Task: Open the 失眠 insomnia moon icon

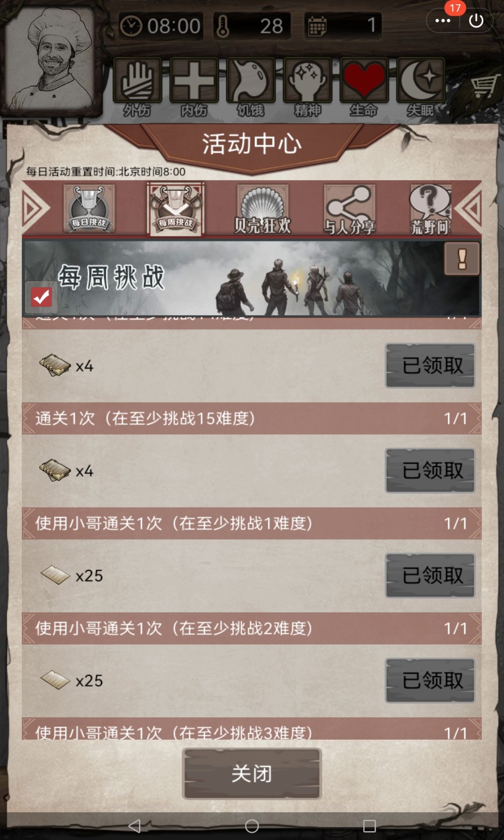Action: coord(420,80)
